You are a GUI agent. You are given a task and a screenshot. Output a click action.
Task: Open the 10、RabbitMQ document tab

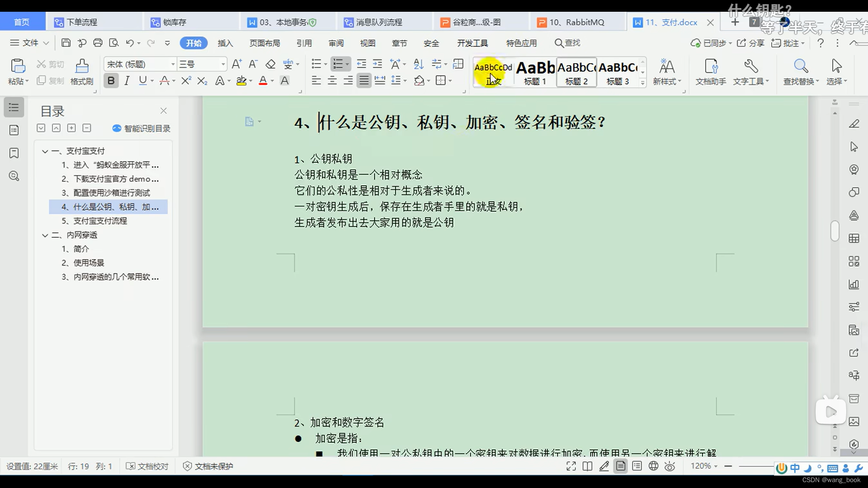(576, 22)
